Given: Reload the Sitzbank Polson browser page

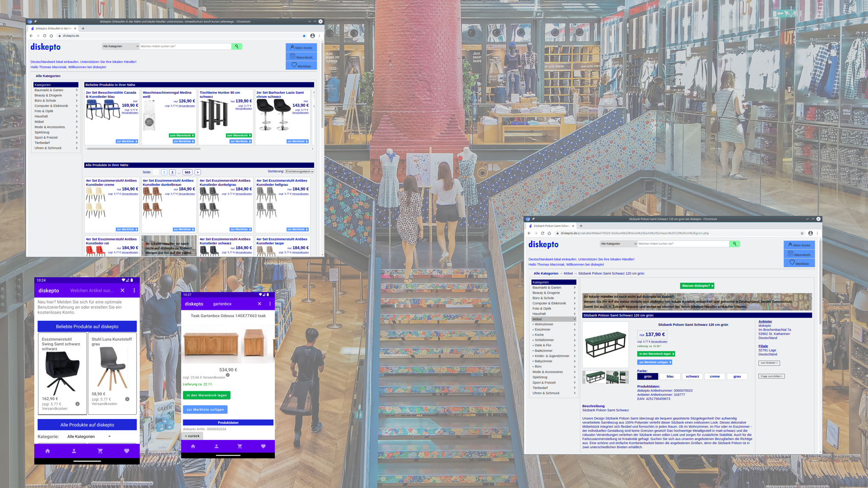Looking at the screenshot, I should tap(542, 233).
